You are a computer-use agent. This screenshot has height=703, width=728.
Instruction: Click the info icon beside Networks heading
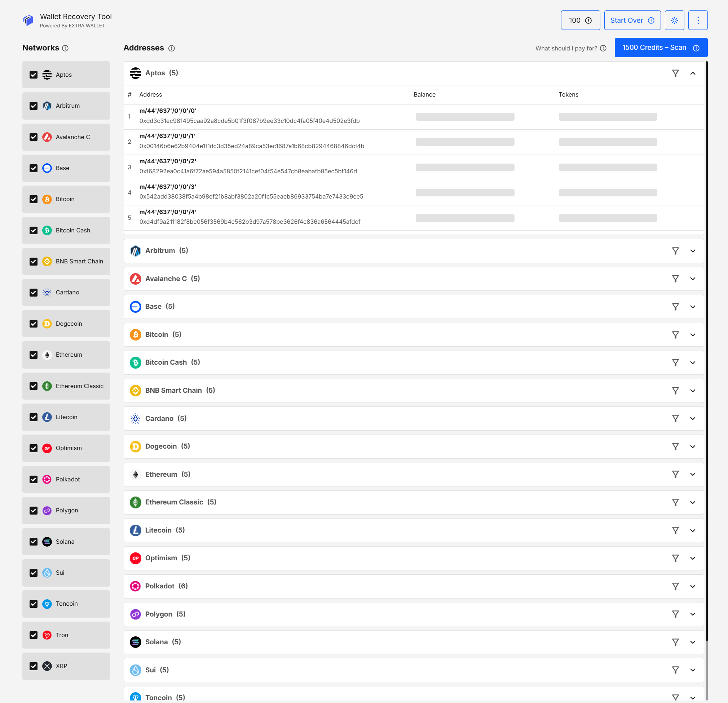[66, 48]
